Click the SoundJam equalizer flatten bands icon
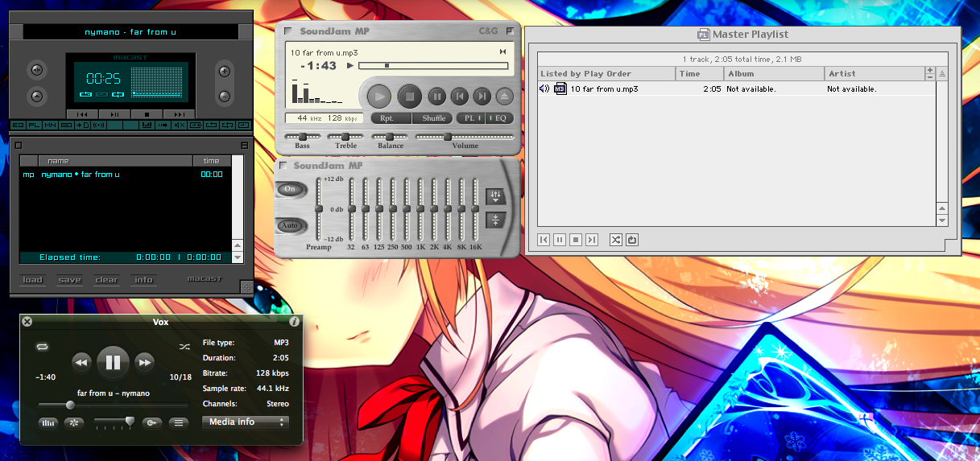The width and height of the screenshot is (980, 461). (495, 220)
